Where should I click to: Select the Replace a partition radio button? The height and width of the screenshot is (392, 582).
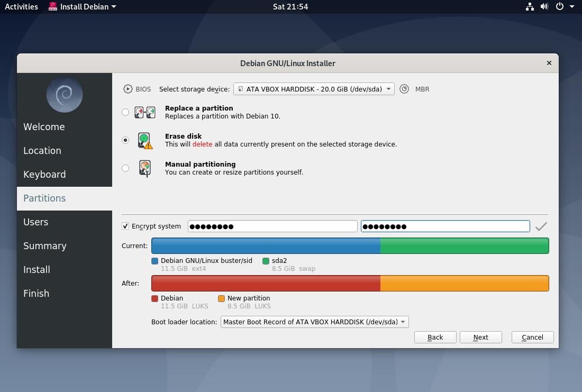(125, 112)
